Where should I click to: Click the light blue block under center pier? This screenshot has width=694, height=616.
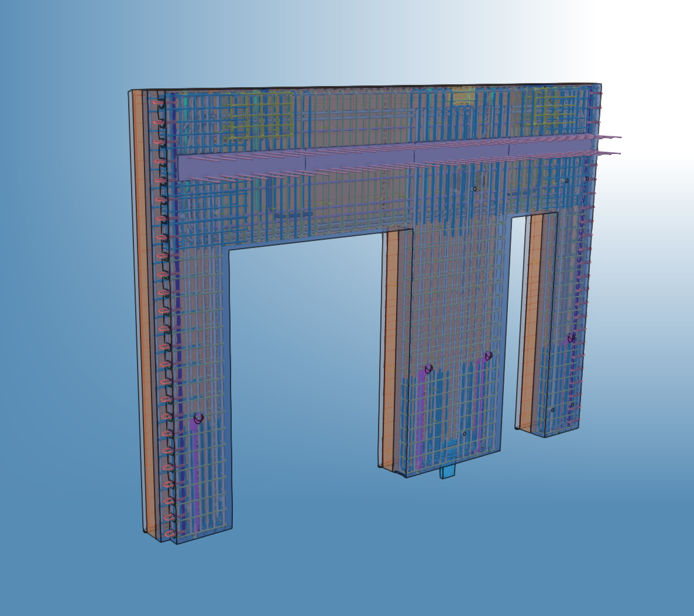(448, 472)
